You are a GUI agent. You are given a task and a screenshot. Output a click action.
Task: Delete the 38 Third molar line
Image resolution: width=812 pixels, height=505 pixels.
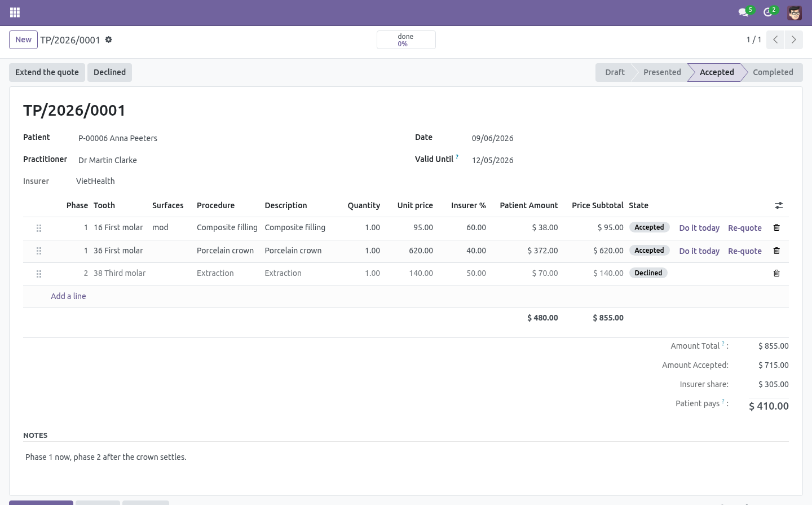click(776, 273)
